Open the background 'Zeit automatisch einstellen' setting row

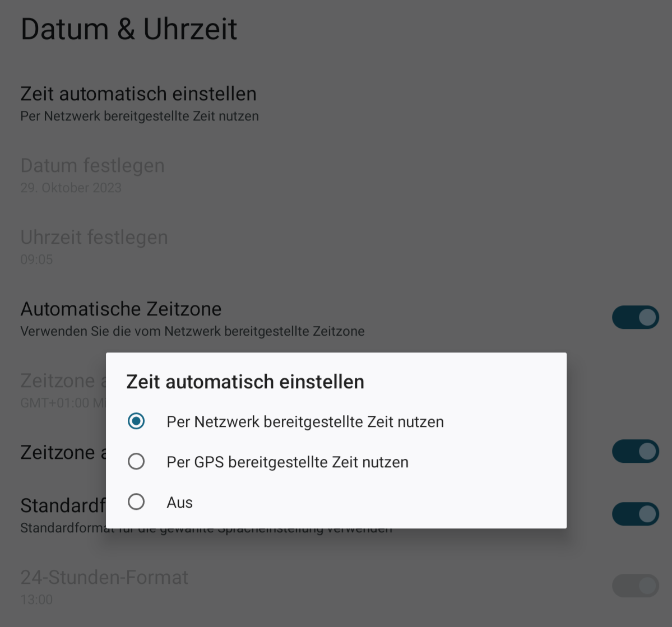336,104
